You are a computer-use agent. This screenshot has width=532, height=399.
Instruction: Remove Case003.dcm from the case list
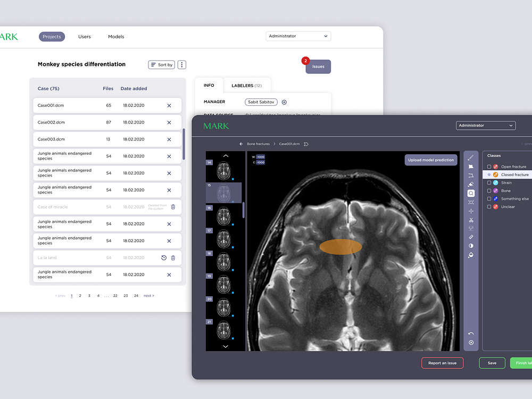click(x=169, y=139)
